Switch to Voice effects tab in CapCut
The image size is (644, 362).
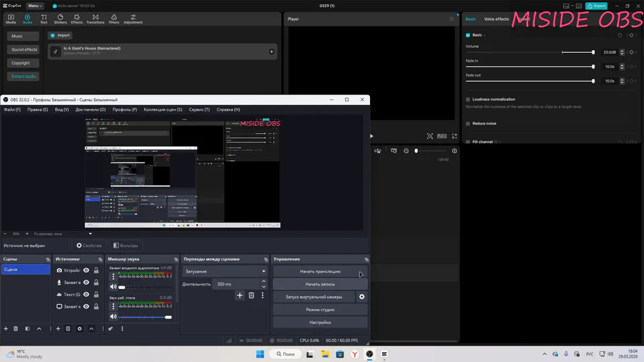coord(496,19)
